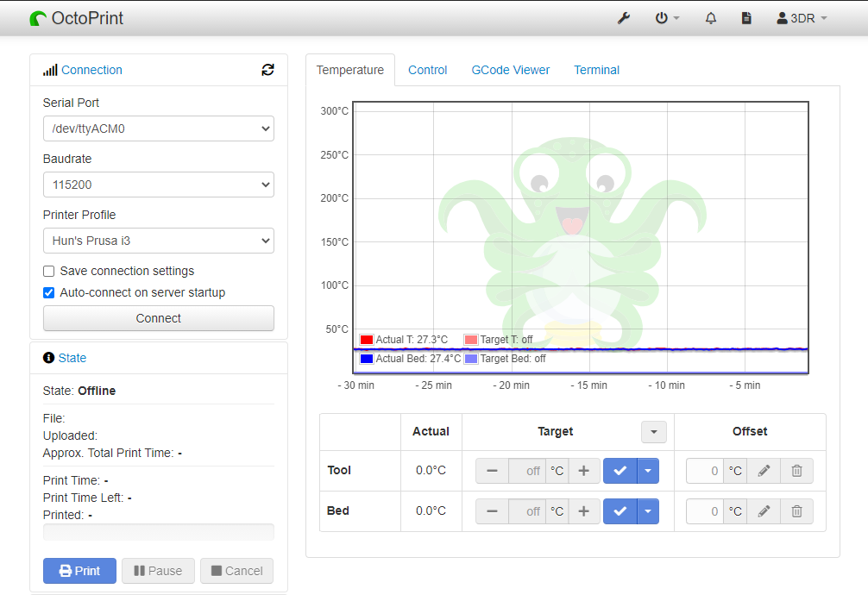This screenshot has height=595, width=868.
Task: Open the Serial Port dropdown
Action: tap(158, 128)
